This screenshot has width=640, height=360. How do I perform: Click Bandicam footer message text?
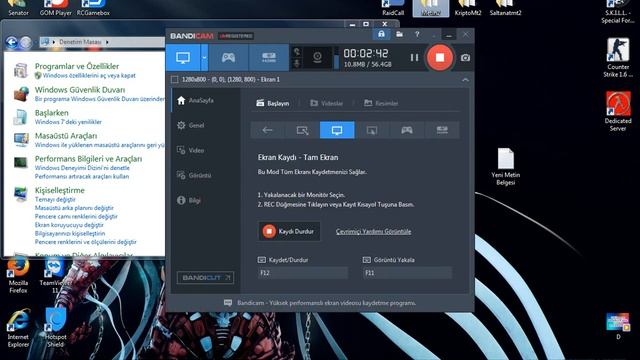327,303
